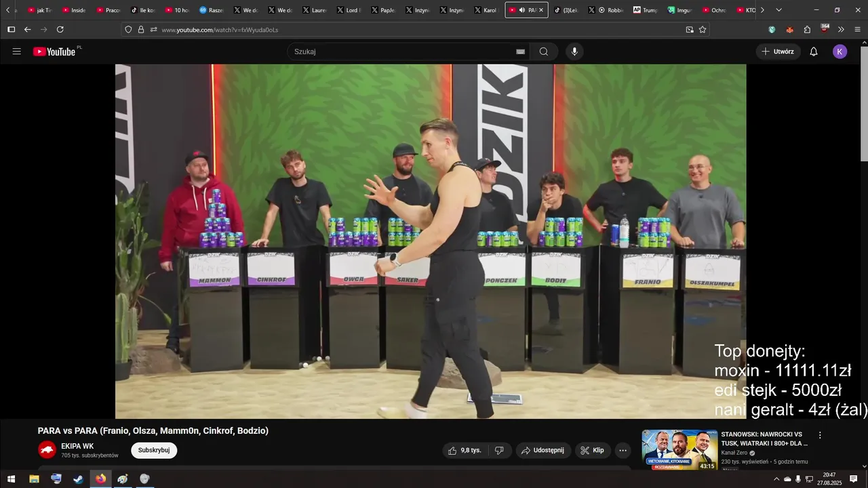
Task: Switch to the 'Raszer' tab
Action: pos(212,10)
